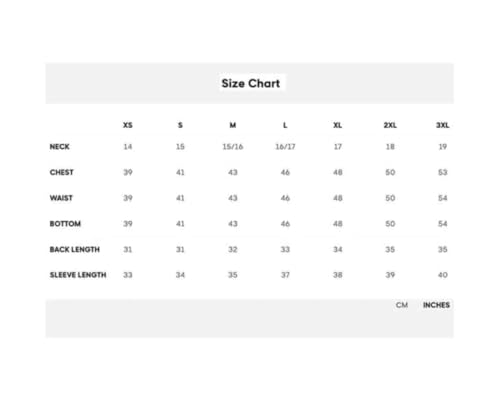The image size is (500, 397).
Task: Select the S size column header
Action: pos(180,125)
